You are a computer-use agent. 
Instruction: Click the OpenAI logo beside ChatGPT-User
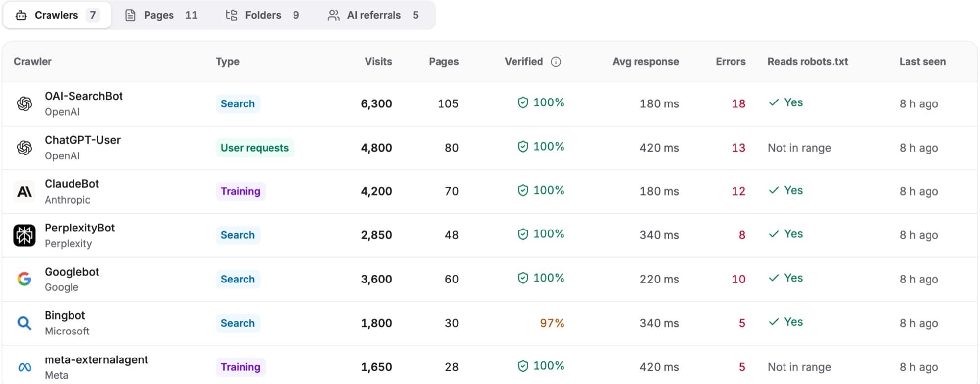[24, 148]
